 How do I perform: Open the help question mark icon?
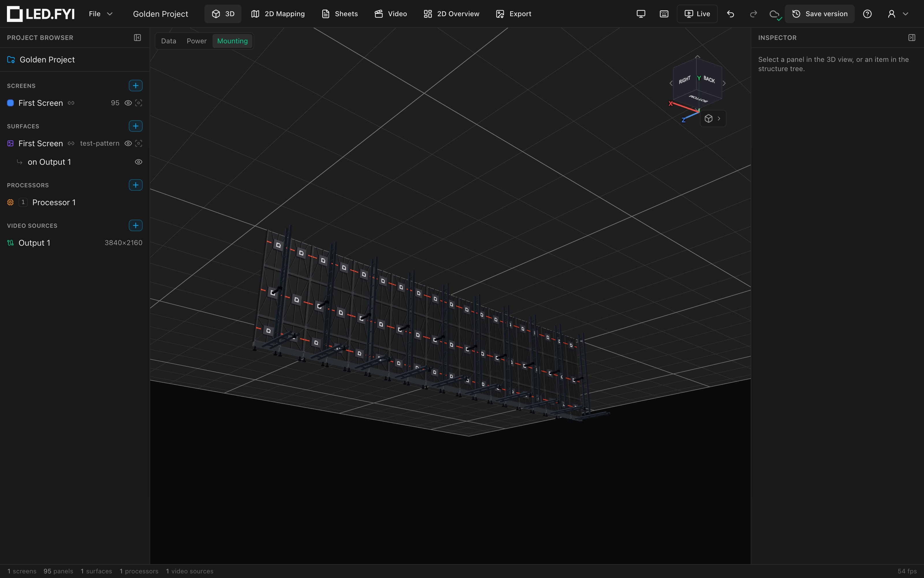point(867,14)
